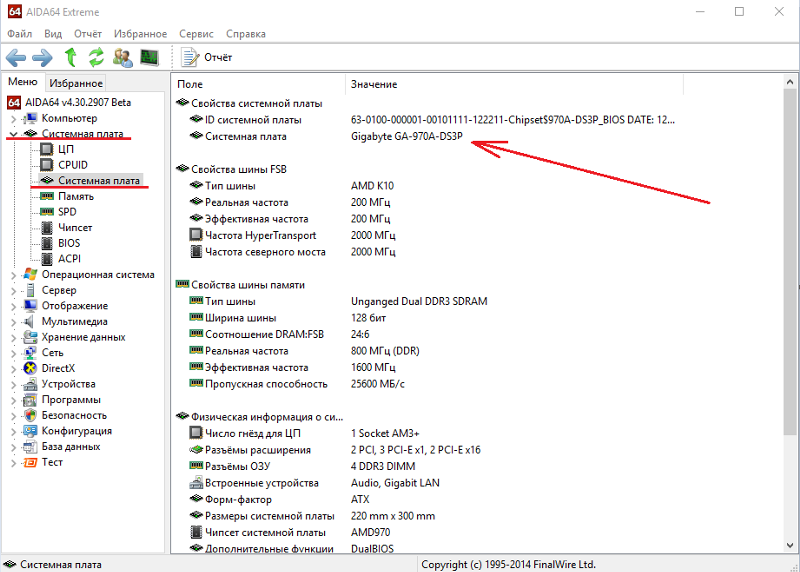Select the Unganged Dual DDR3 SDRAM value

pos(419,301)
